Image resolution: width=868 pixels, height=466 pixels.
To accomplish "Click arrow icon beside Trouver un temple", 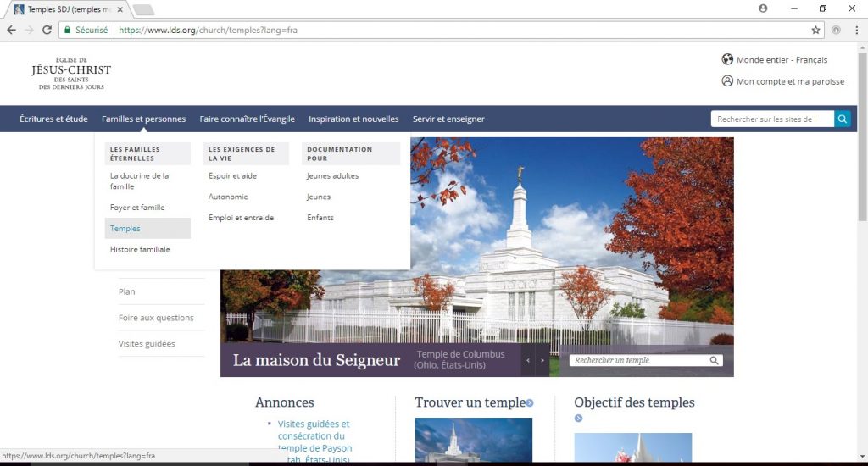I will 530,403.
